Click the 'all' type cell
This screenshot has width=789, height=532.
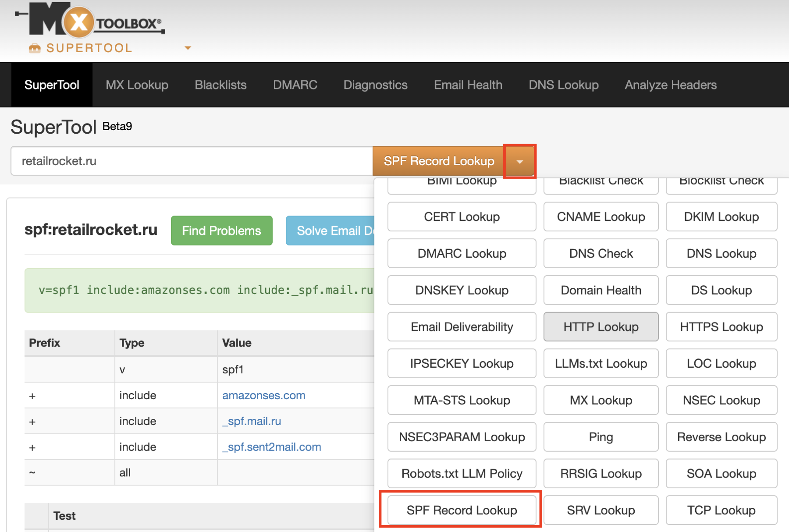[166, 472]
